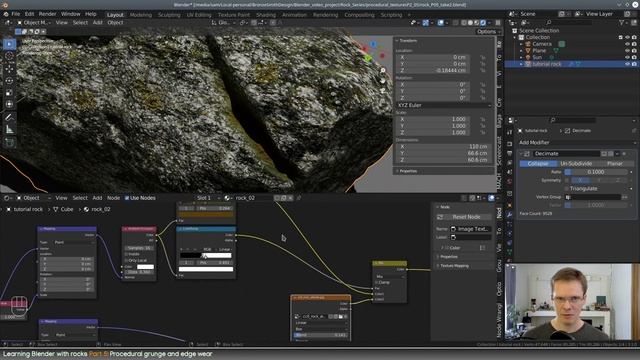This screenshot has height=360, width=640.
Task: Expand the Properties panel in viewport sidebar
Action: pos(408,171)
